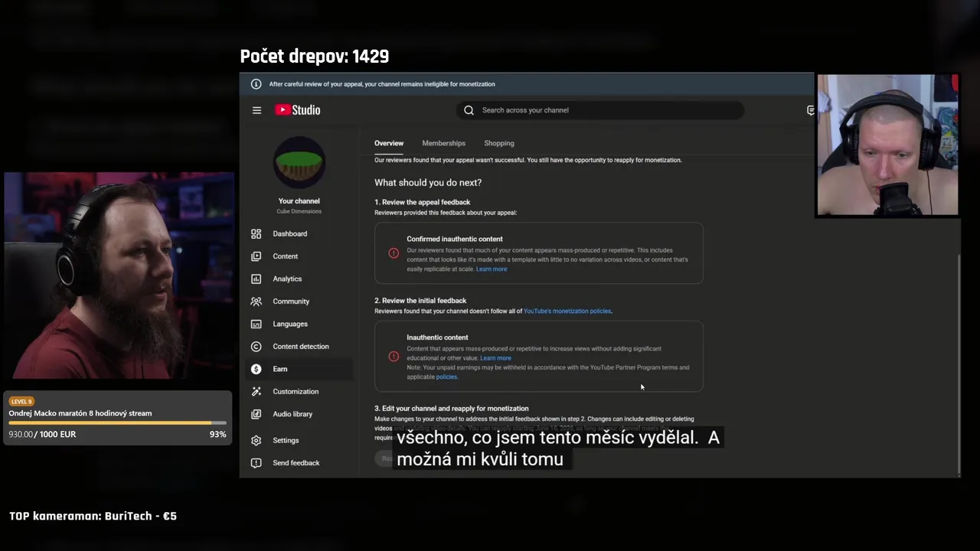Click '1. Review the appeal feedback' heading

tap(423, 202)
